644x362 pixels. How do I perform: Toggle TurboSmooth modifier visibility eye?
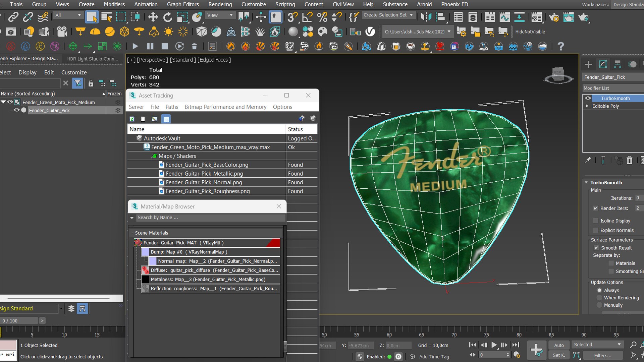tap(588, 98)
